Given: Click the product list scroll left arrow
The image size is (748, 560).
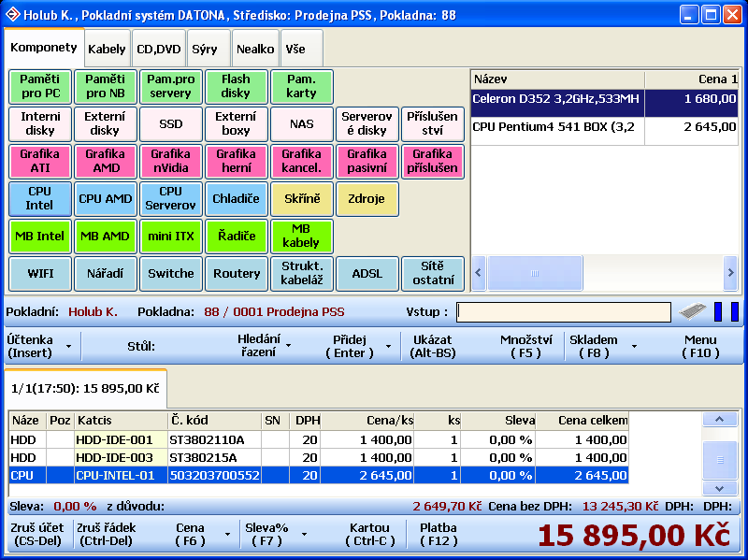Looking at the screenshot, I should pyautogui.click(x=479, y=273).
